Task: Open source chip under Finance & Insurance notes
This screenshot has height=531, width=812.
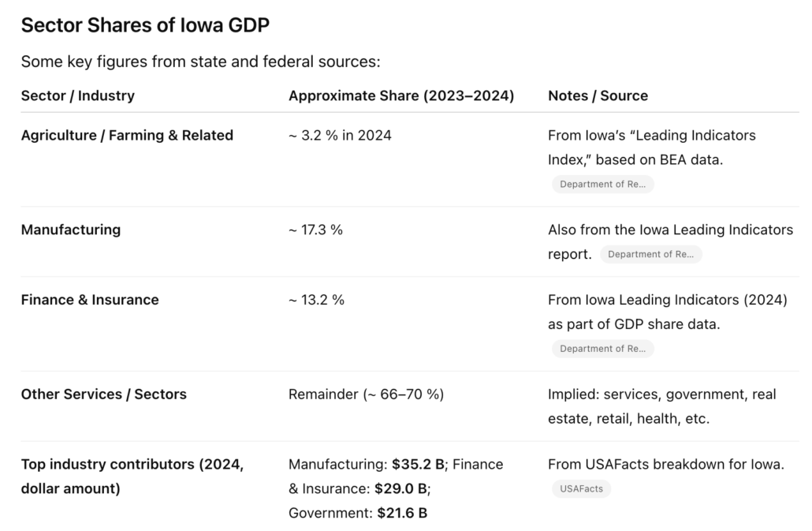Action: [602, 349]
